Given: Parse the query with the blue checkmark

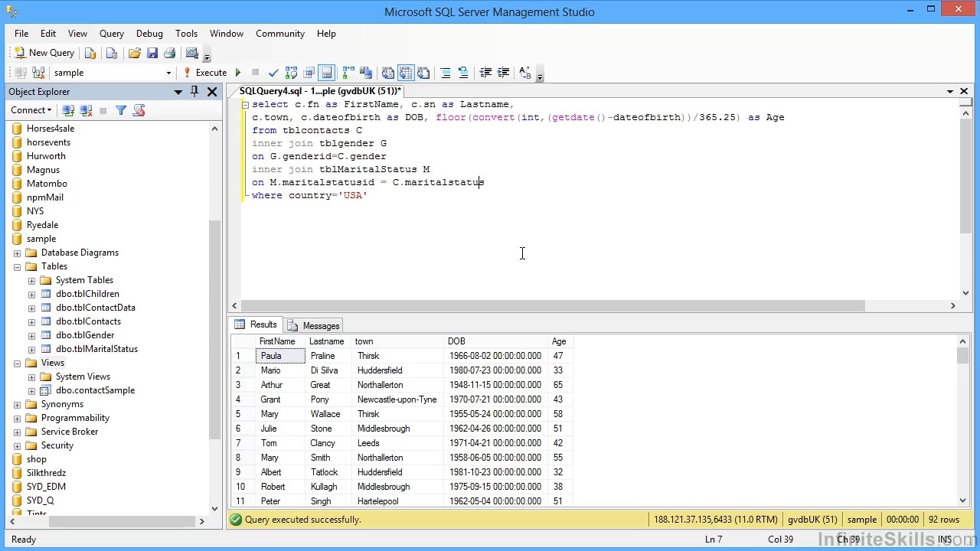Looking at the screenshot, I should 273,73.
